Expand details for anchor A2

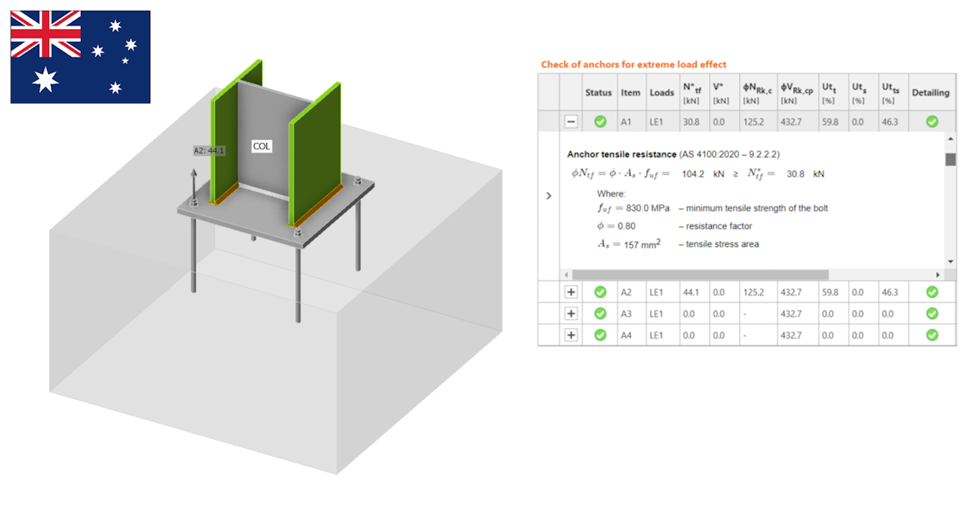(x=569, y=291)
